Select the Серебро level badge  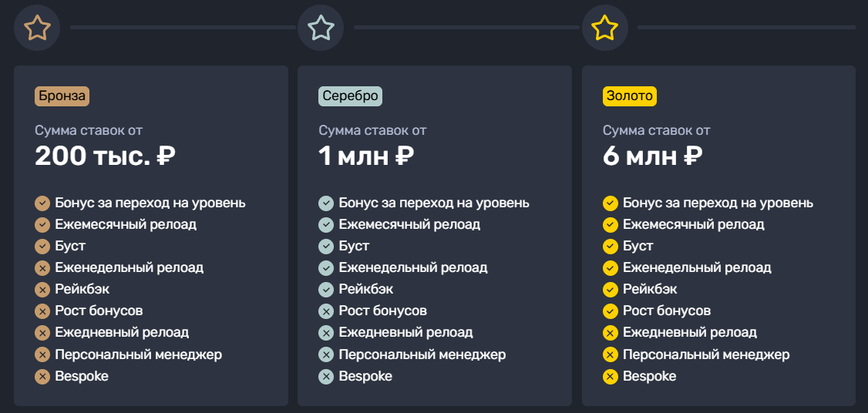(351, 96)
